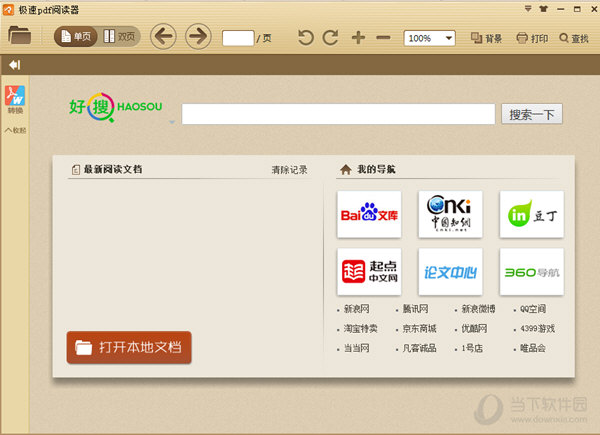The image size is (600, 435).
Task: Minimize the PDF reader window
Action: pos(561,9)
